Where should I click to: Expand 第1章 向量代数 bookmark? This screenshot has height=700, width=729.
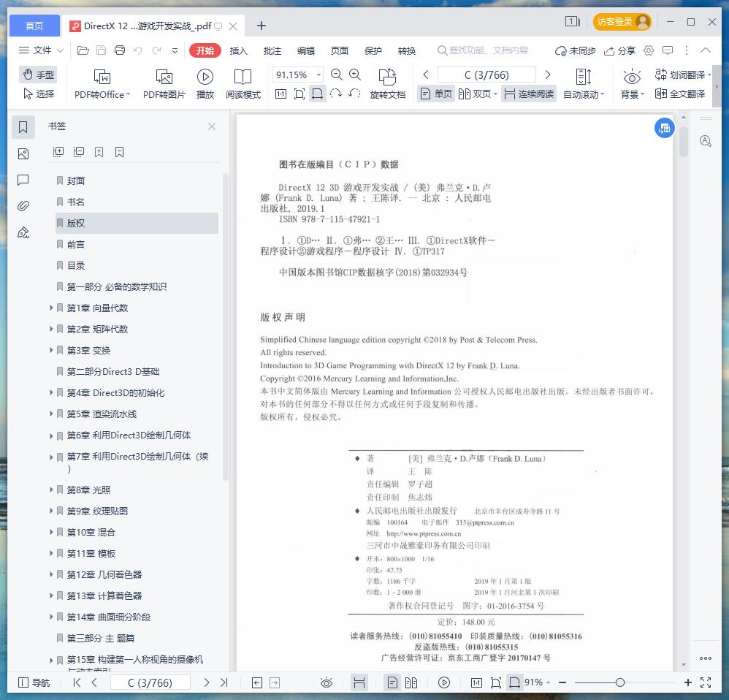pos(51,308)
